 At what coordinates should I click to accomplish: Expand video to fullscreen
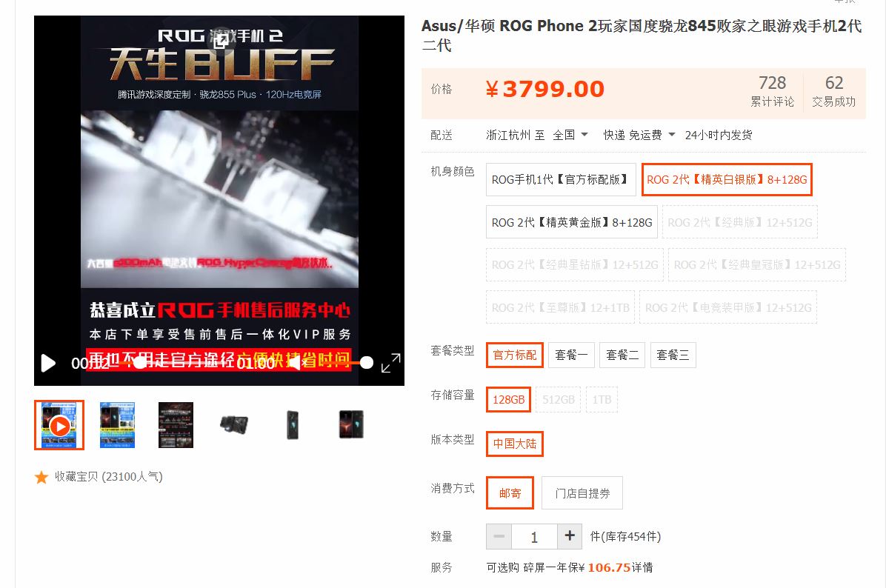point(391,363)
